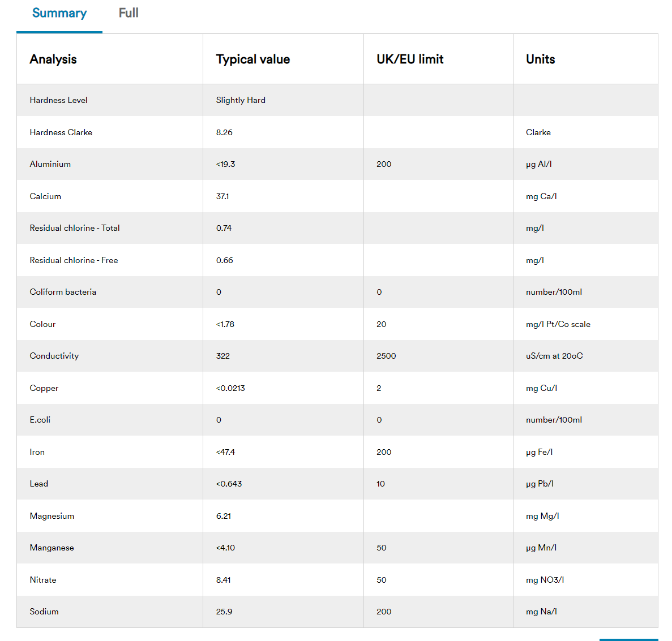Image resolution: width=672 pixels, height=641 pixels.
Task: Click the Conductivity limit value 2500
Action: [x=386, y=356]
